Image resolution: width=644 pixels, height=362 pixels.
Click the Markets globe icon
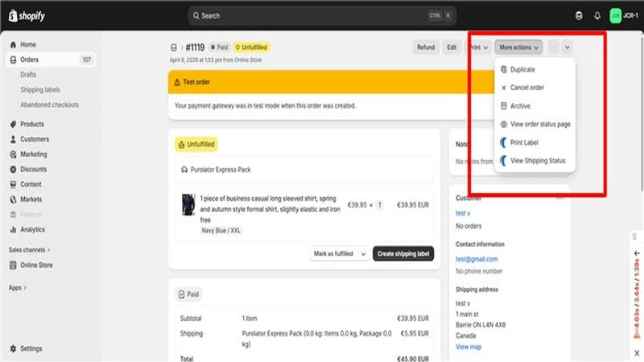point(13,200)
